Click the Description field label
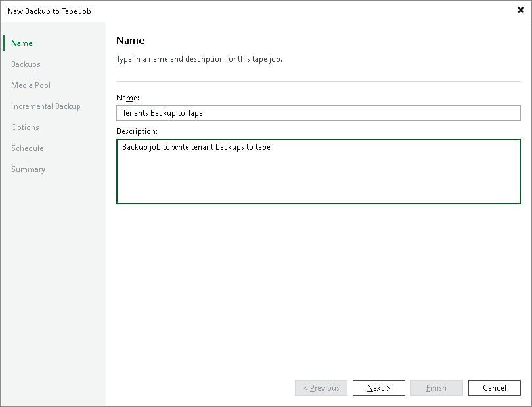 tap(137, 131)
